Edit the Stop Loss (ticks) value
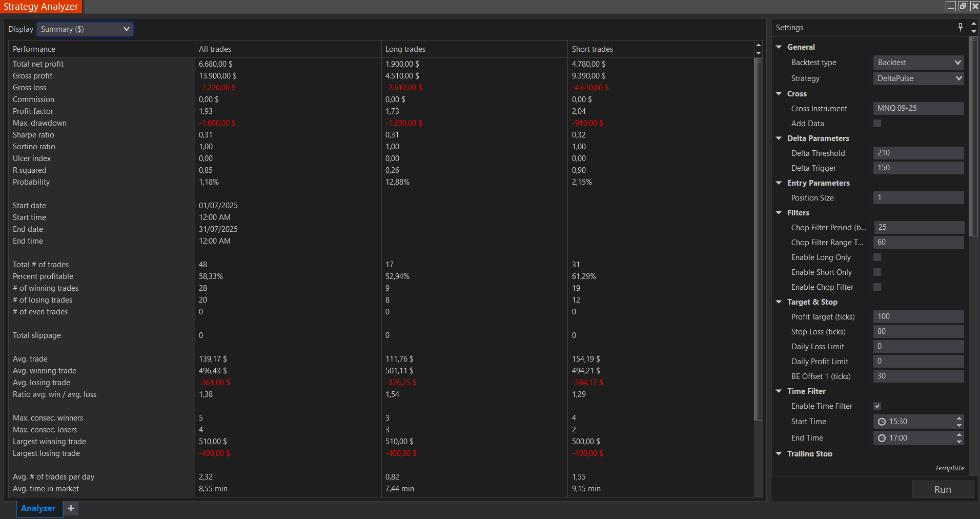The image size is (980, 519). (x=918, y=331)
